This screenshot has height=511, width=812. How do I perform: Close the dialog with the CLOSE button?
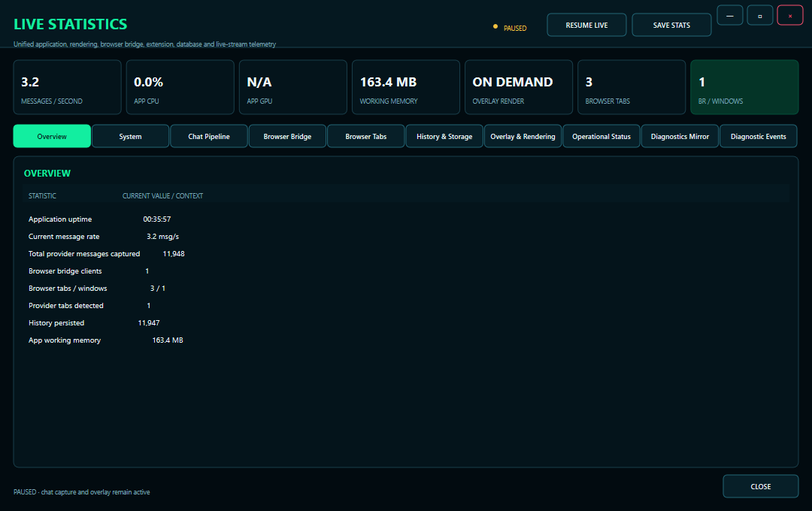(761, 486)
